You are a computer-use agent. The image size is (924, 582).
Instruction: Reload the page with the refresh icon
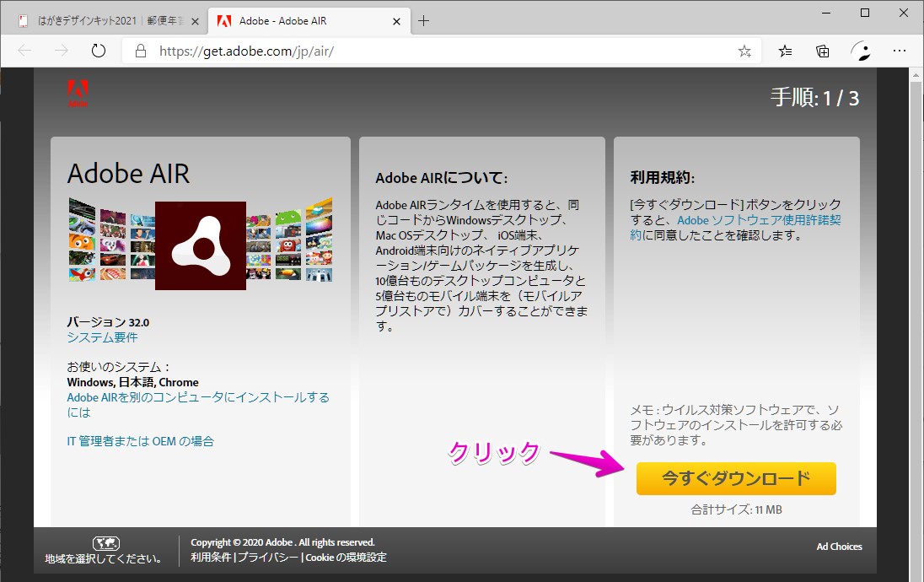tap(99, 51)
